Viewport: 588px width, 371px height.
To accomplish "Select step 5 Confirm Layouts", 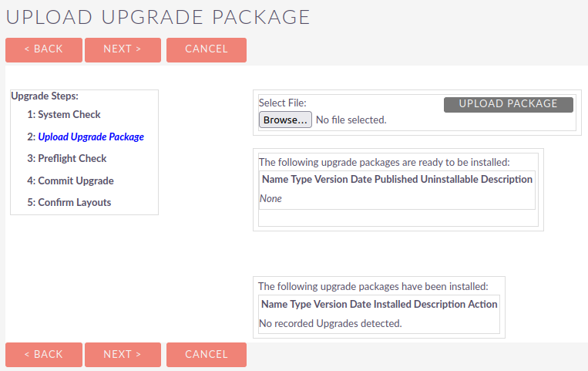I will tap(69, 202).
